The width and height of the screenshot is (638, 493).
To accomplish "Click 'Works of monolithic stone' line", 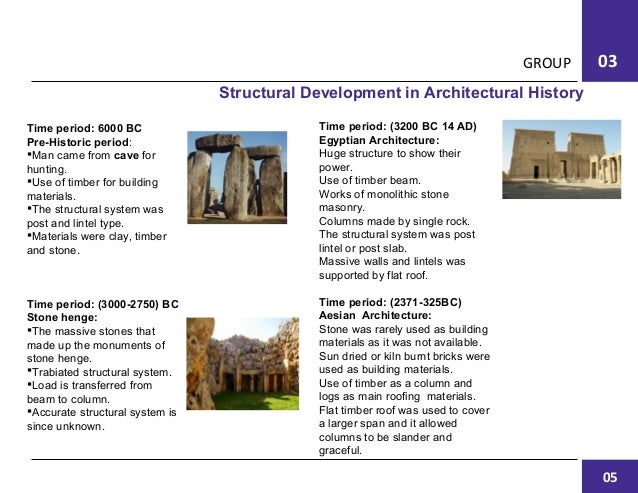I will coord(384,194).
